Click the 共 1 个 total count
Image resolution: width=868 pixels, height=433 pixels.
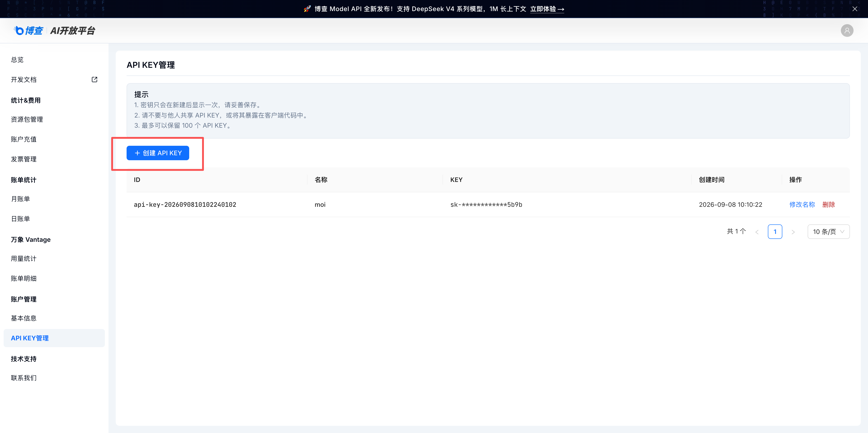(737, 231)
